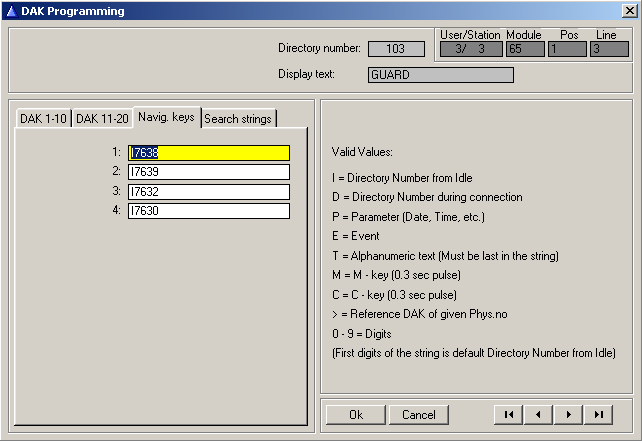This screenshot has width=642, height=441.
Task: Go to the previous record
Action: coord(539,415)
